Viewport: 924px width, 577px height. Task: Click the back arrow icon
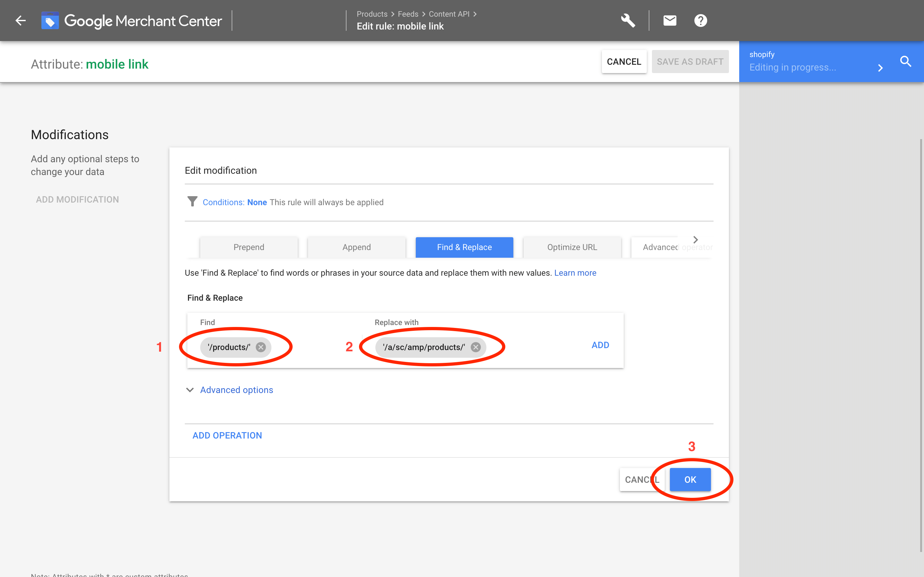click(x=21, y=21)
